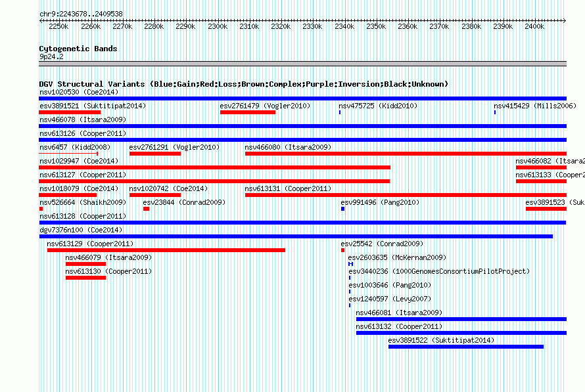
Task: Click nsv613127 (Cooper2011) label
Action: (83, 175)
